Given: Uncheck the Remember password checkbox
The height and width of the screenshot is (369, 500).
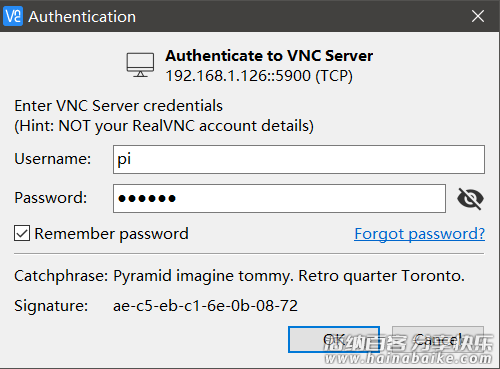Looking at the screenshot, I should point(22,233).
